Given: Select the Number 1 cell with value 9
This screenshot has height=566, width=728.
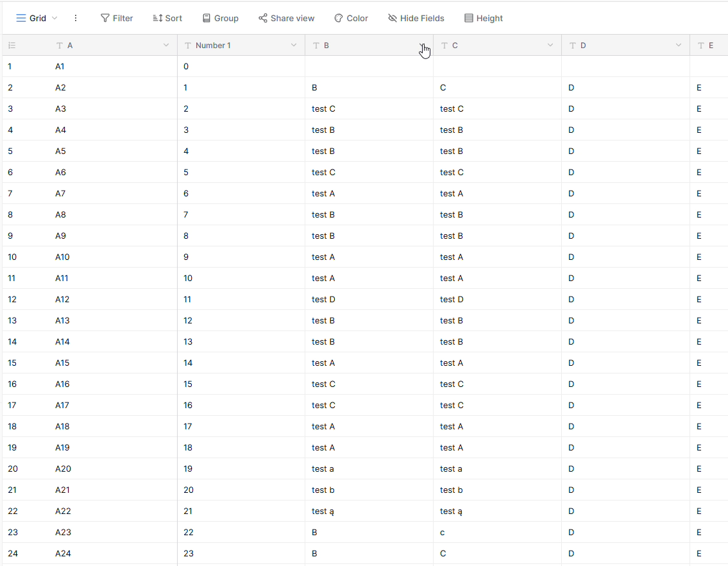Looking at the screenshot, I should pyautogui.click(x=241, y=257).
